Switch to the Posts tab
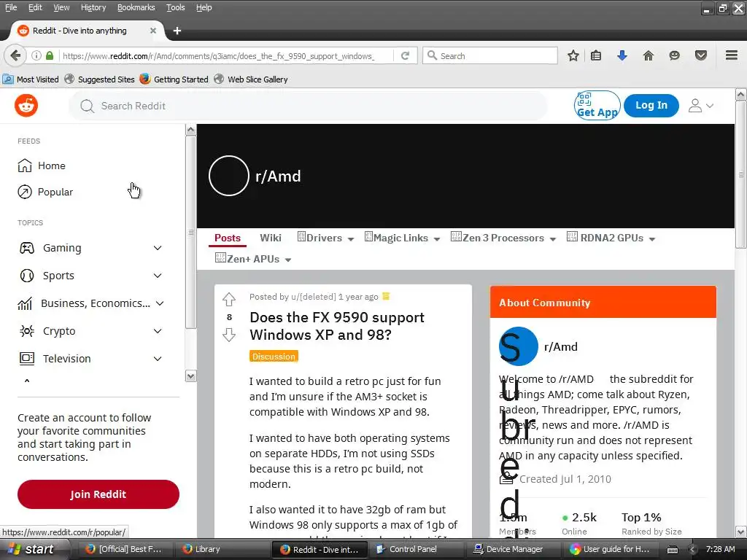The width and height of the screenshot is (747, 560). coord(228,238)
